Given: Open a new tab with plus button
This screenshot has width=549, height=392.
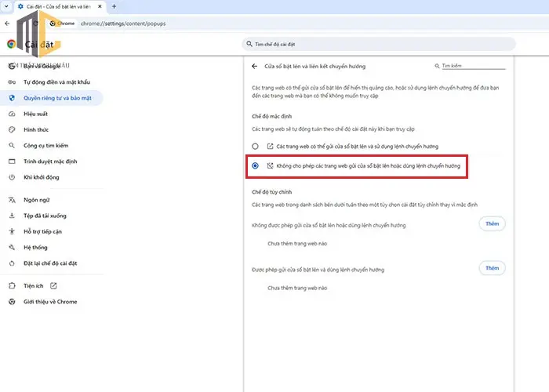Looking at the screenshot, I should [x=115, y=6].
